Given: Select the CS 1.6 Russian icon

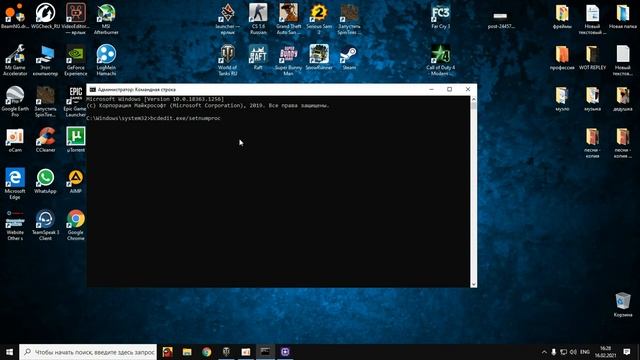Looking at the screenshot, I should click(258, 19).
